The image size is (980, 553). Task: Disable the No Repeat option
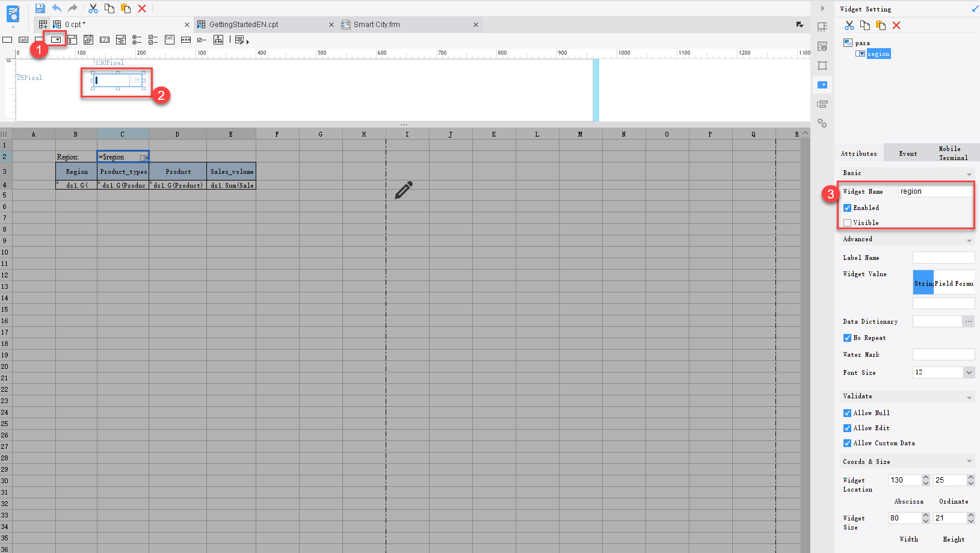[x=847, y=338]
